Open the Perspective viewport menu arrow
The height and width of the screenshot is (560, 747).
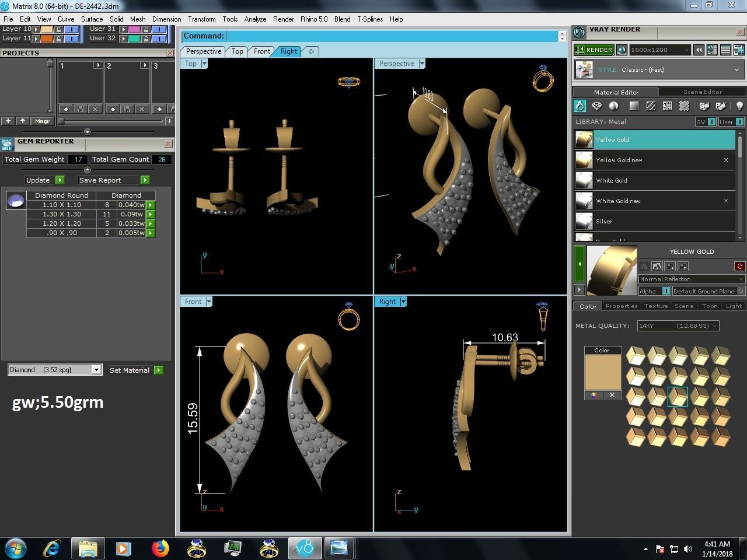pos(422,64)
